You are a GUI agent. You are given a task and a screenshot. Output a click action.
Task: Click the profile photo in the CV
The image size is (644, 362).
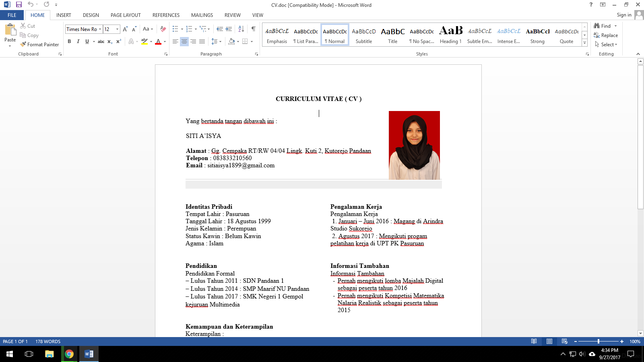tap(414, 145)
